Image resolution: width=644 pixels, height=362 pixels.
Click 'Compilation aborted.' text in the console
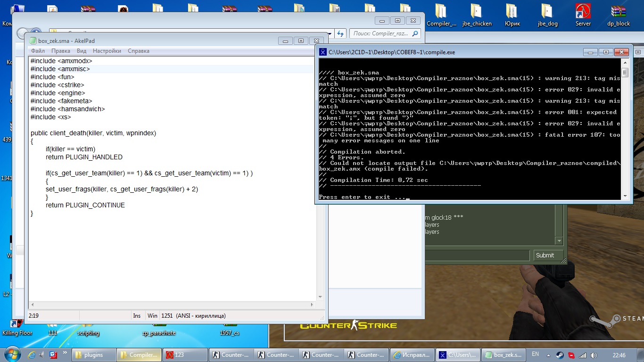click(367, 152)
